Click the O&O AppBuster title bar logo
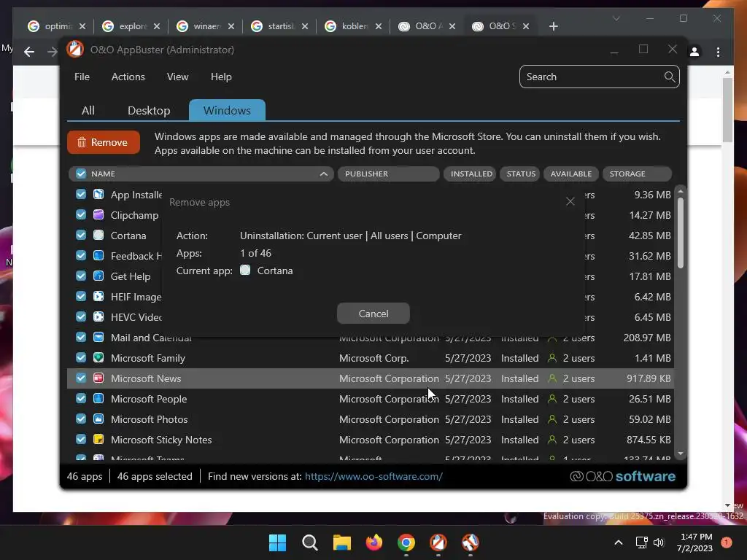The height and width of the screenshot is (560, 747). pyautogui.click(x=75, y=50)
